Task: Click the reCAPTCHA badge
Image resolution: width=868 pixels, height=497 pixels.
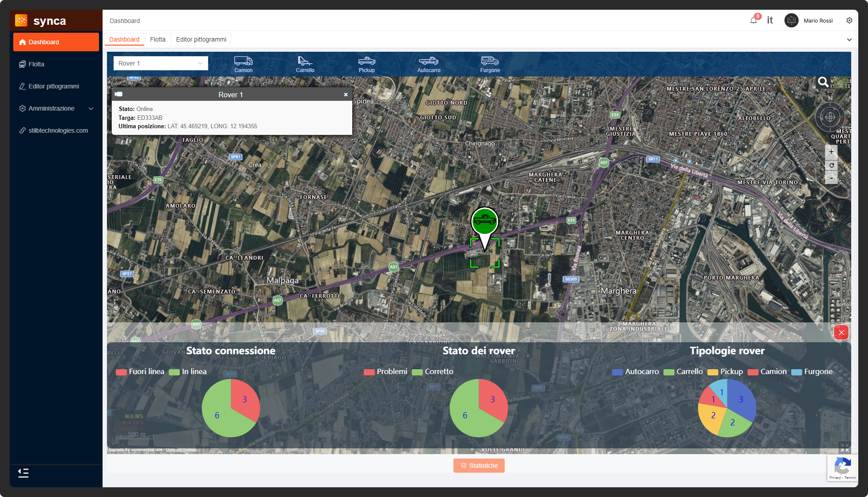Action: (842, 468)
